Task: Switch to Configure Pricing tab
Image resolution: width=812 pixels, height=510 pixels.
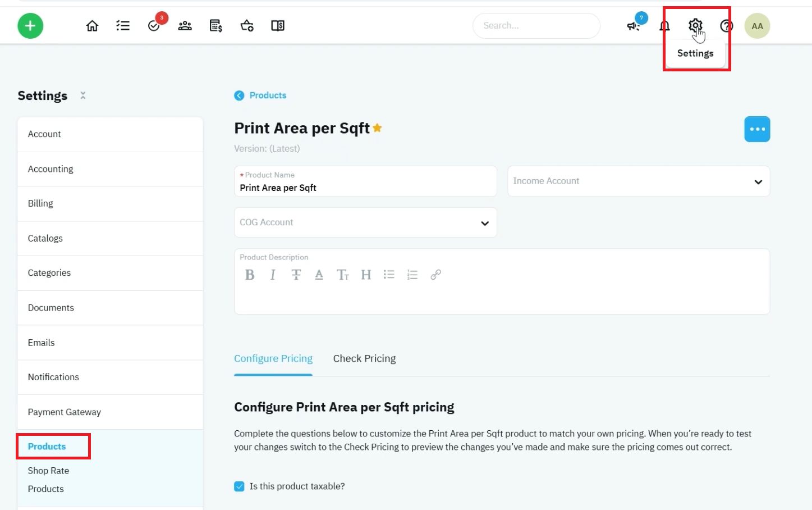Action: pos(273,358)
